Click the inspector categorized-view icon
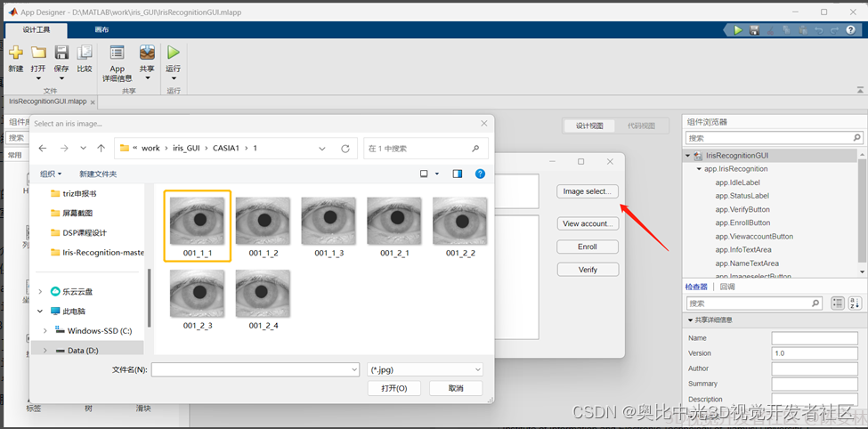Screen dimensions: 868x429 pyautogui.click(x=838, y=304)
